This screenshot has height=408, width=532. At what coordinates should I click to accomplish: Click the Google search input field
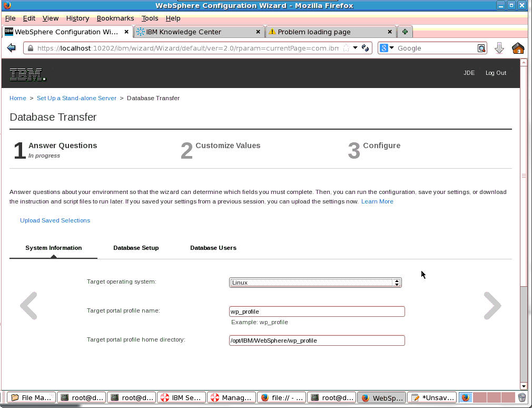[436, 48]
